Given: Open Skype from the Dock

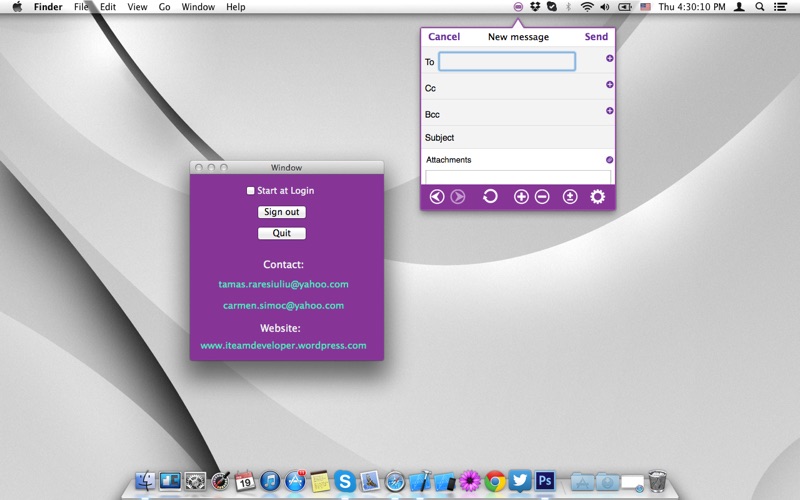Looking at the screenshot, I should [345, 481].
